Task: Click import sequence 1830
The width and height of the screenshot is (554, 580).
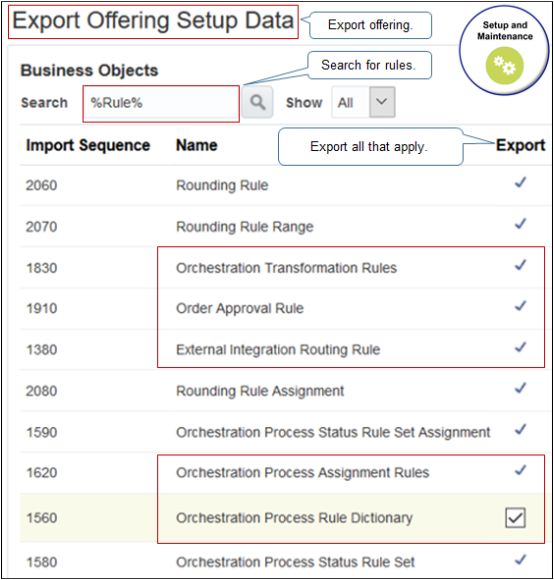Action: click(41, 268)
